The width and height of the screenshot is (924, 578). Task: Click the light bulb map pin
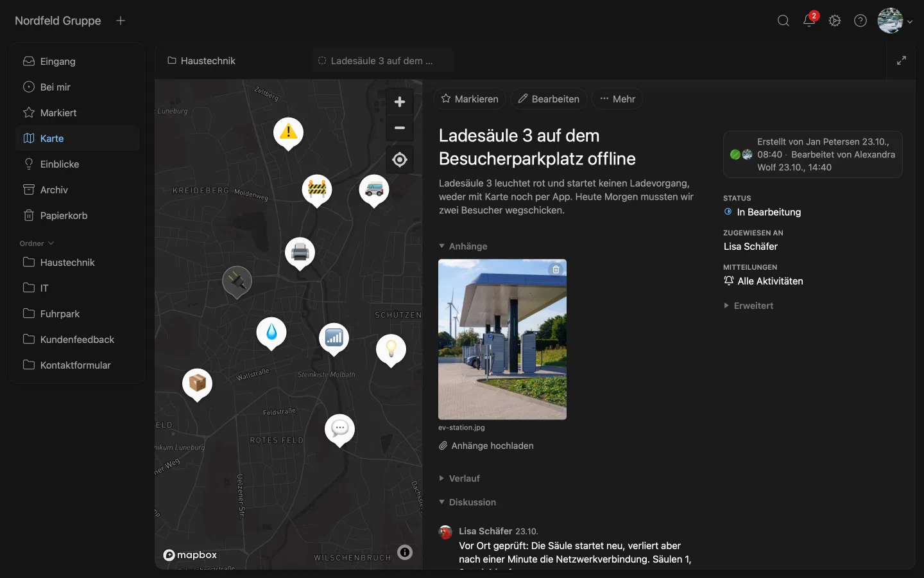pyautogui.click(x=391, y=349)
